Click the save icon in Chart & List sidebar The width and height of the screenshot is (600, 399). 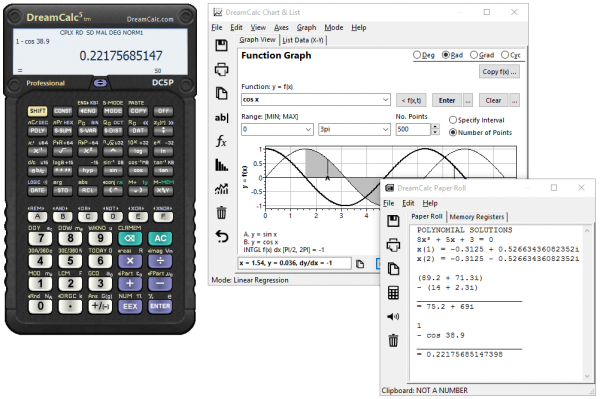tap(221, 45)
